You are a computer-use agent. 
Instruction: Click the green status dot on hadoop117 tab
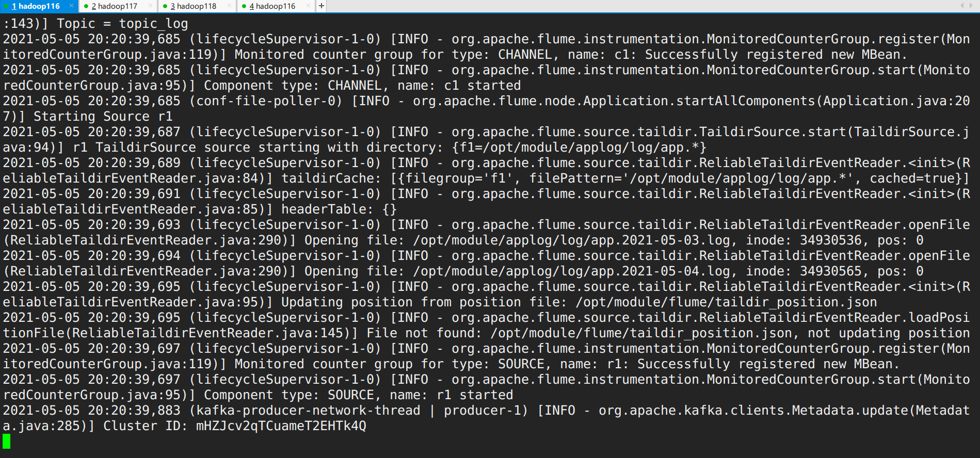(x=86, y=6)
